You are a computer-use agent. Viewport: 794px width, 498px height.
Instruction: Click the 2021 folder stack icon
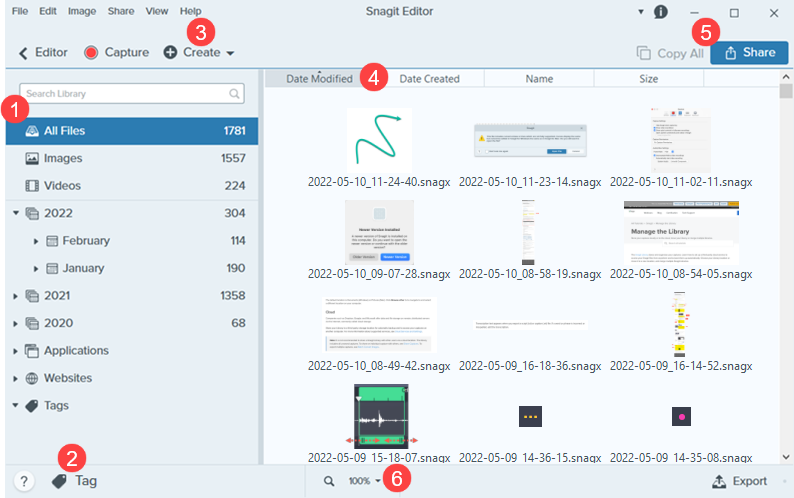tap(32, 296)
